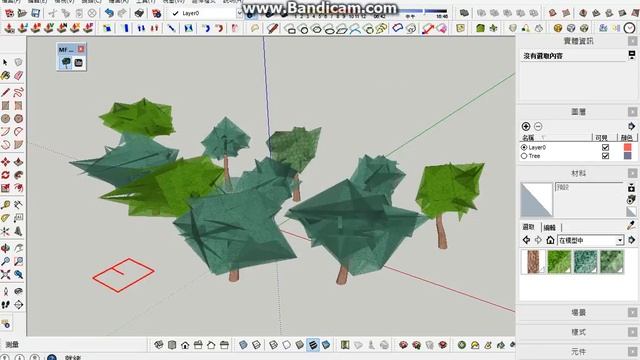Click the add layer plus icon
Image resolution: width=640 pixels, height=360 pixels.
tap(526, 127)
